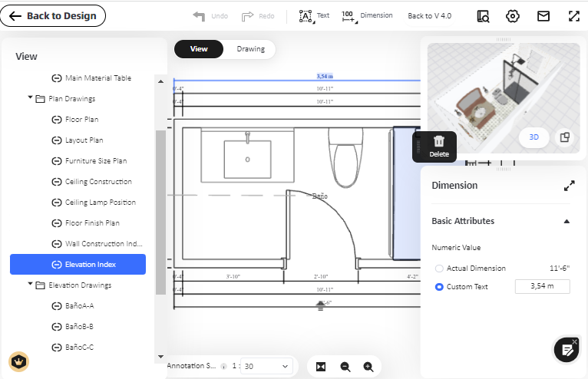This screenshot has width=588, height=379.
Task: Delete the selected dimension
Action: pos(439,147)
